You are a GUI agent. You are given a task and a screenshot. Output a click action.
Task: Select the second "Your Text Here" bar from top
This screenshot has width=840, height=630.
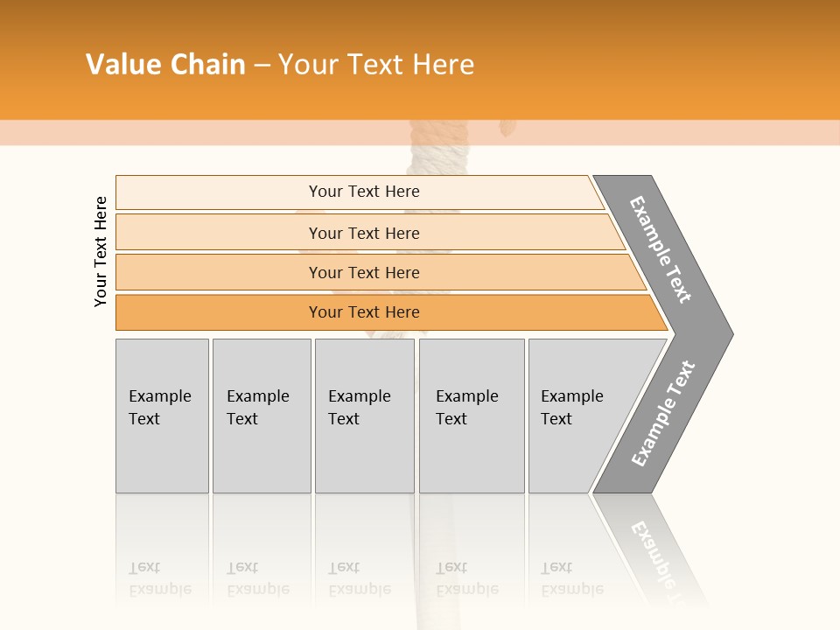point(364,233)
